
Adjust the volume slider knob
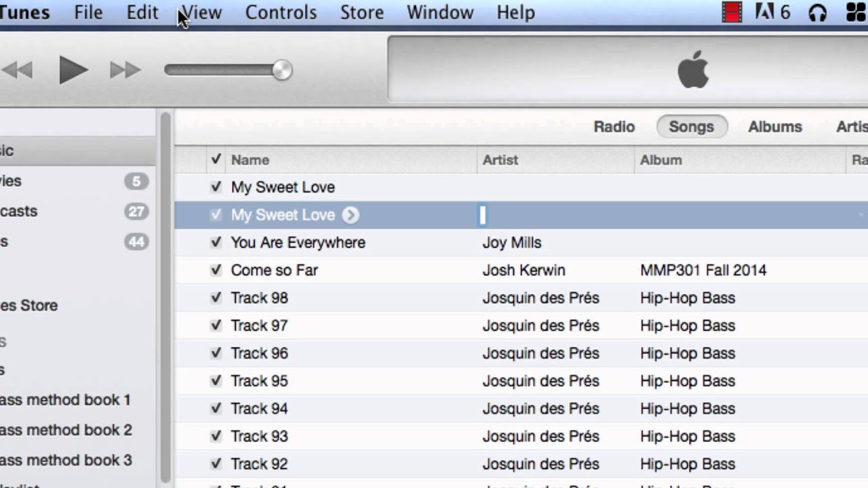click(x=281, y=70)
